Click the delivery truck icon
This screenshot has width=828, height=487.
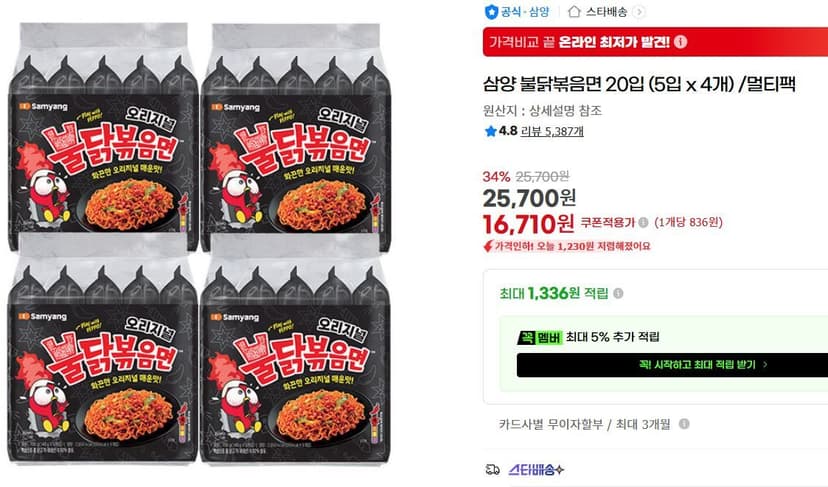coord(492,469)
